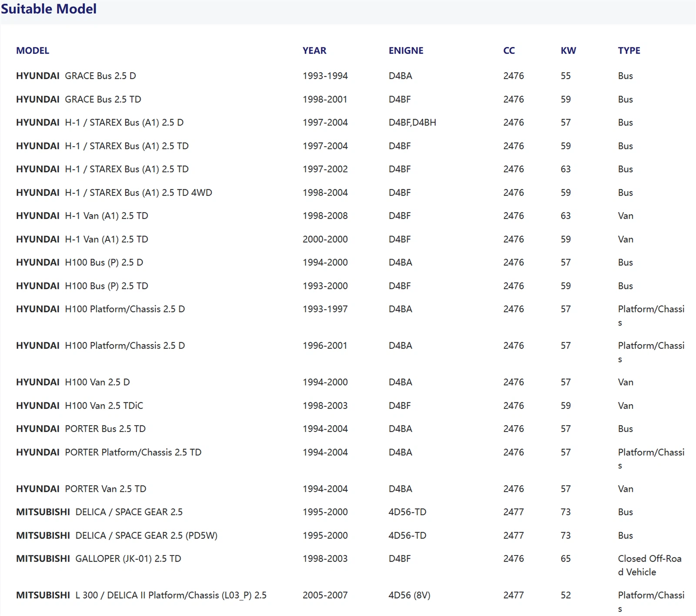Click year '2005-2007' cell

[325, 595]
